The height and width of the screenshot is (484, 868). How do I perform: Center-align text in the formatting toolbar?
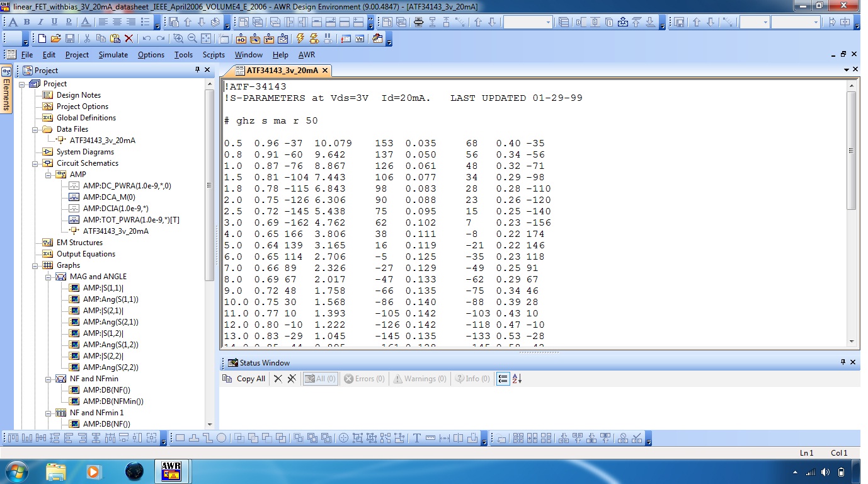click(117, 22)
